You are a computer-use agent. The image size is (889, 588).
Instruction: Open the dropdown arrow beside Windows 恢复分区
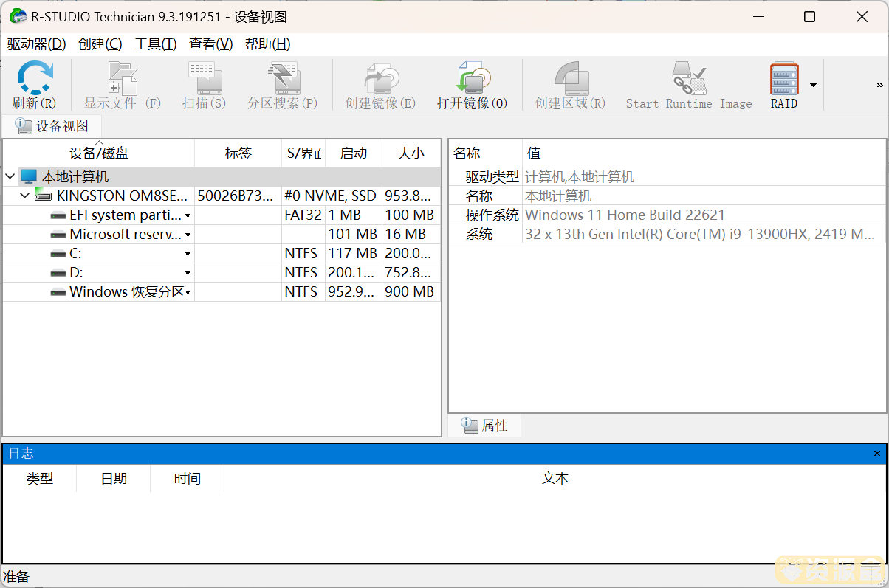point(188,293)
